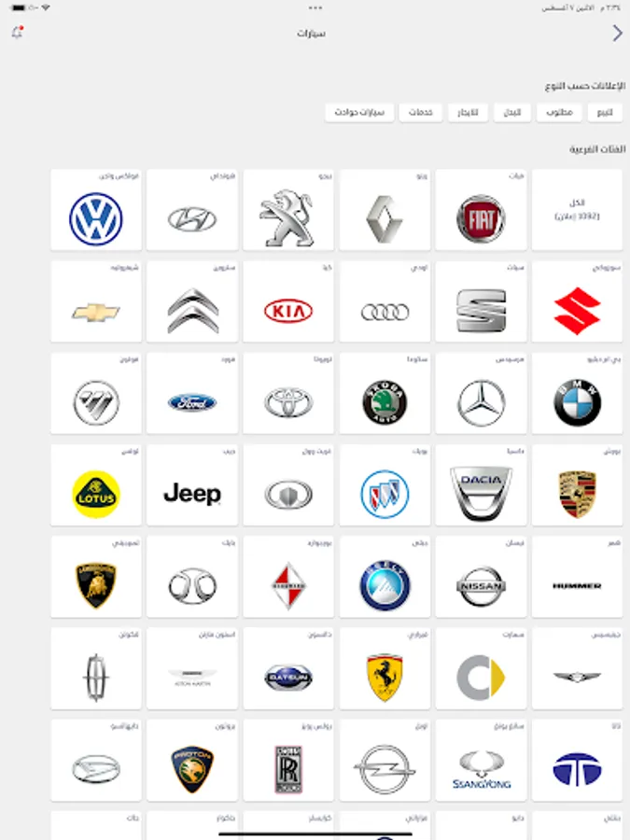The image size is (630, 840).
Task: Tap the back chevron arrow
Action: click(x=617, y=34)
